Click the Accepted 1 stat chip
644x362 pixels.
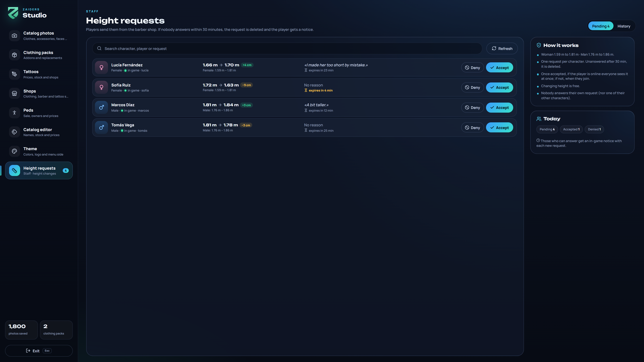tap(571, 129)
